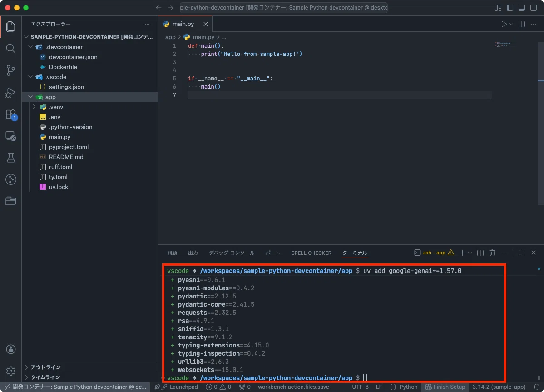Click the errors and warnings counter
Screen dimensions: 544x392
218,387
